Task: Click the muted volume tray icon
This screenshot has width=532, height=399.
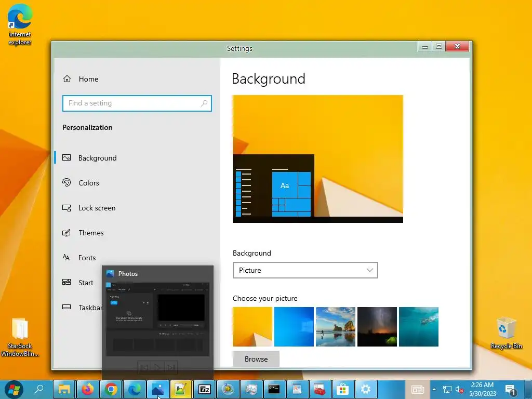Action: 459,390
